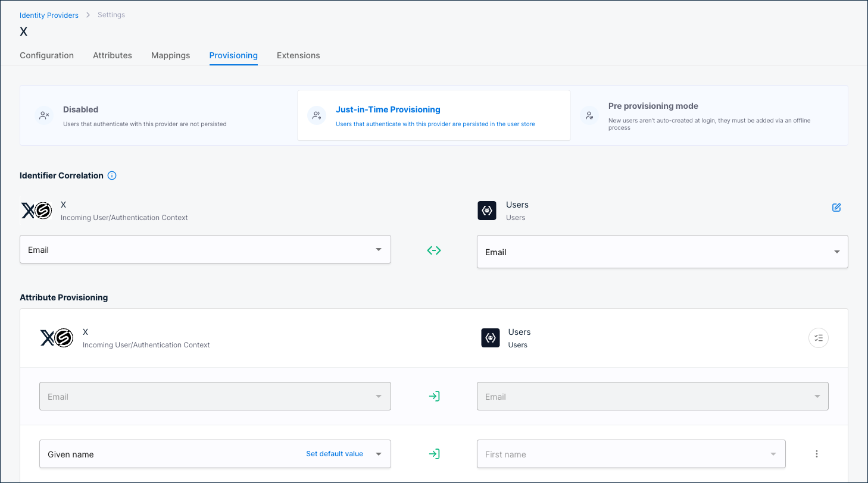The height and width of the screenshot is (483, 868).
Task: Expand the Given name attribute dropdown
Action: point(379,453)
